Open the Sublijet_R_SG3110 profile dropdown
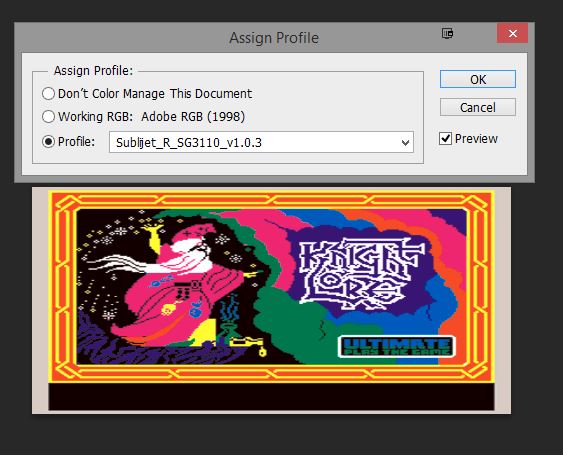Image resolution: width=563 pixels, height=455 pixels. point(261,142)
